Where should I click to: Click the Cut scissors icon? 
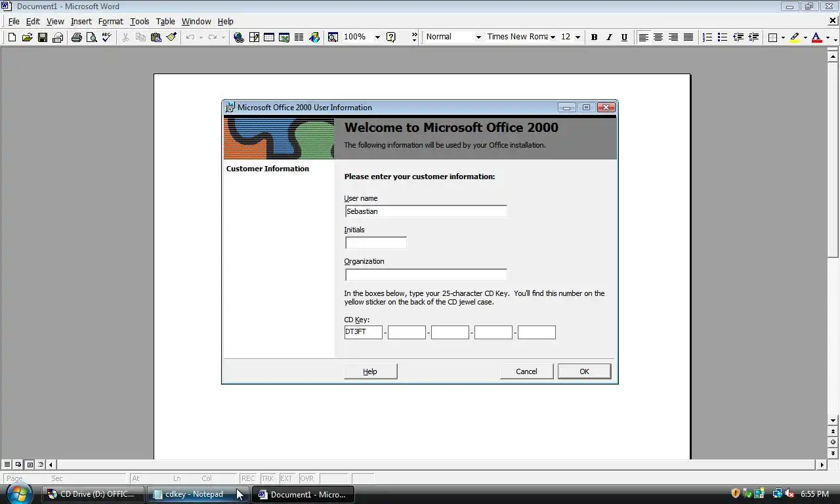[x=125, y=37]
